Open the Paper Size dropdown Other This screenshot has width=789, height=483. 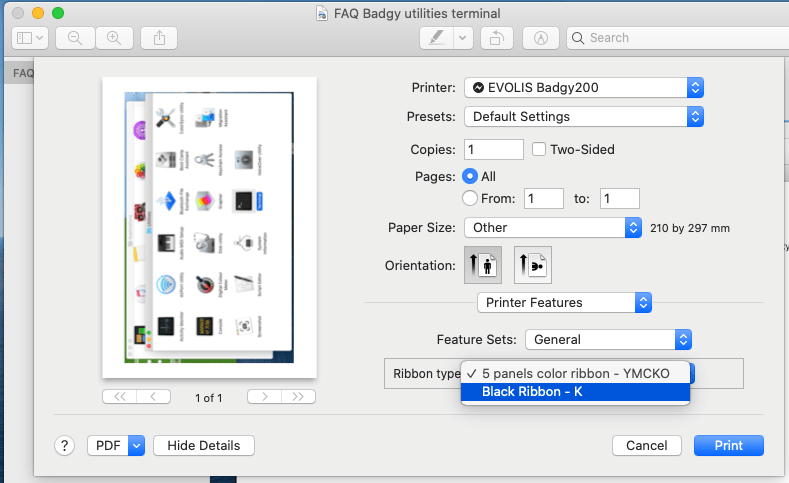(x=553, y=227)
